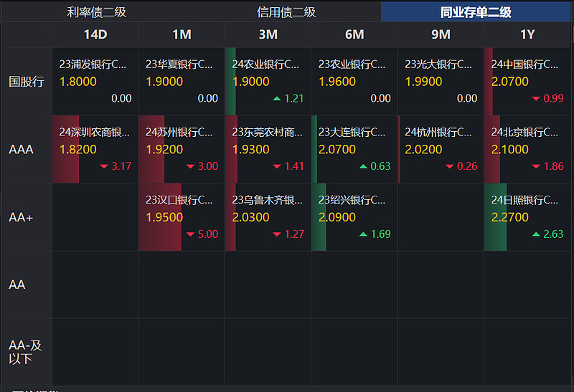Open the 23乌鲁木齐银... cell
The image size is (574, 392).
tap(268, 217)
